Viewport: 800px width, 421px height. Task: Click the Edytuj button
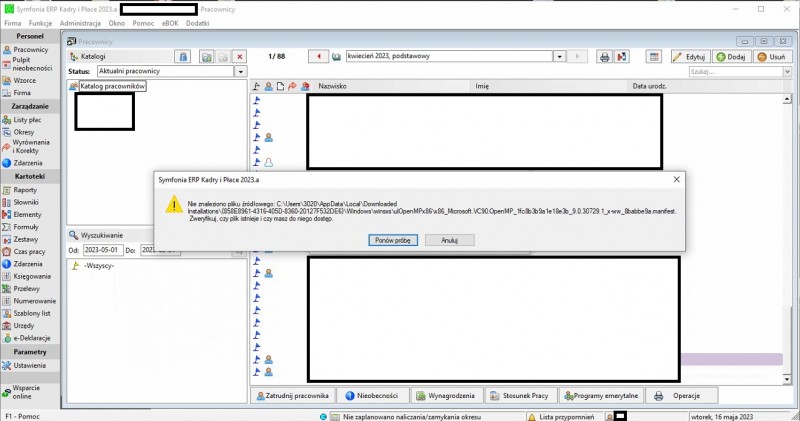coord(690,57)
